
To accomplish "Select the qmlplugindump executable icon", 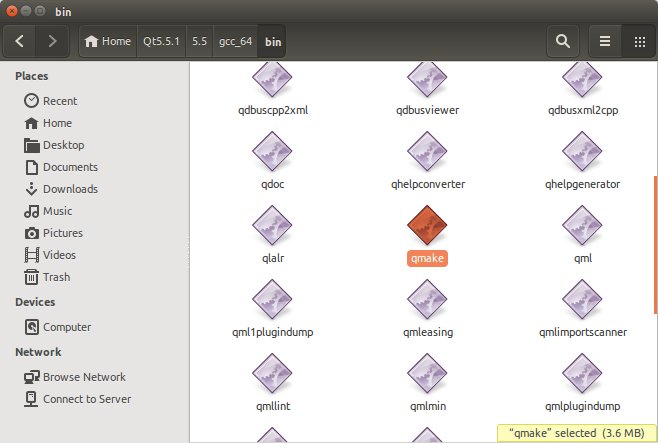I will (582, 373).
